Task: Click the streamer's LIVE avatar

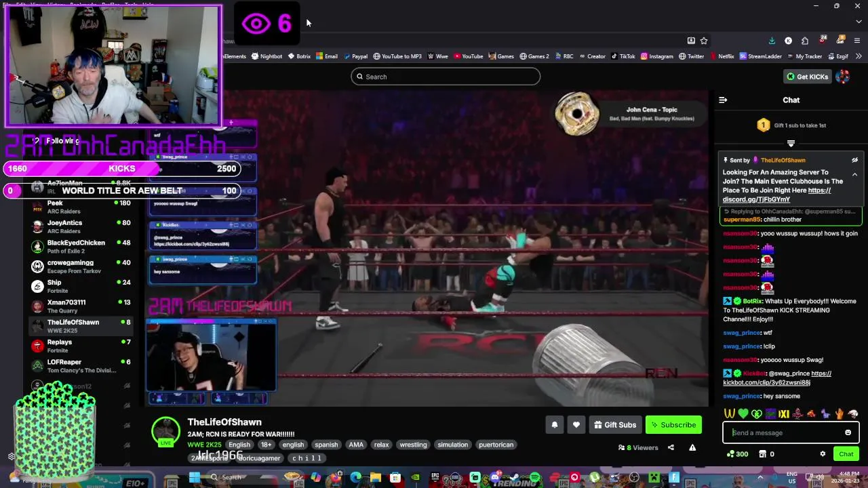Action: pos(165,432)
